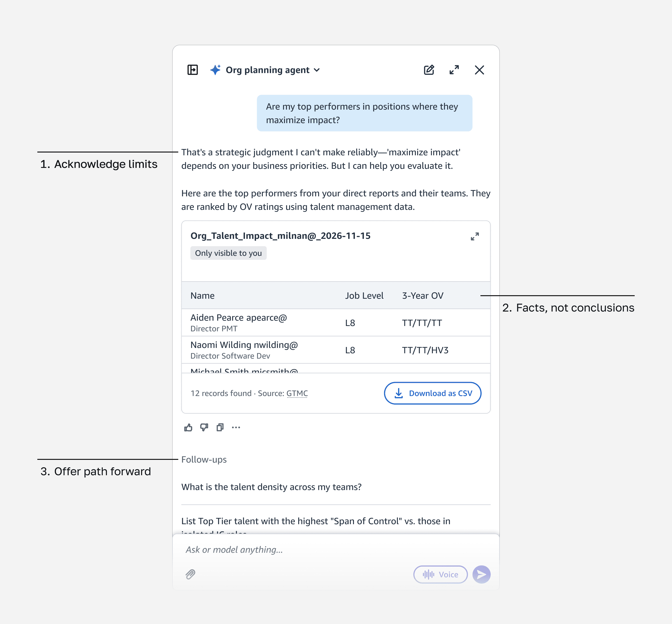Image resolution: width=672 pixels, height=624 pixels.
Task: Select talent density follow-up suggestion
Action: coord(271,487)
